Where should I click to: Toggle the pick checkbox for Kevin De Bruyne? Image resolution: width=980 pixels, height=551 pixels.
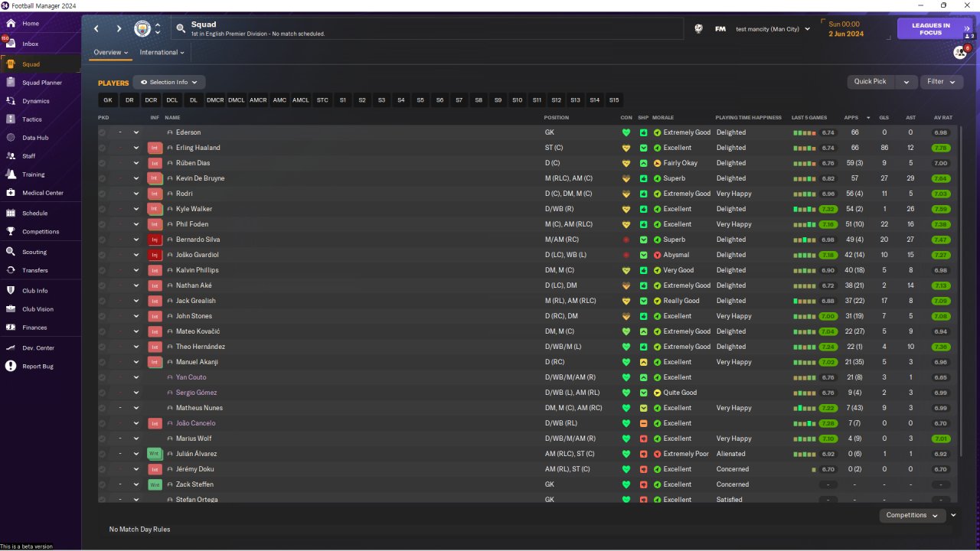point(103,178)
